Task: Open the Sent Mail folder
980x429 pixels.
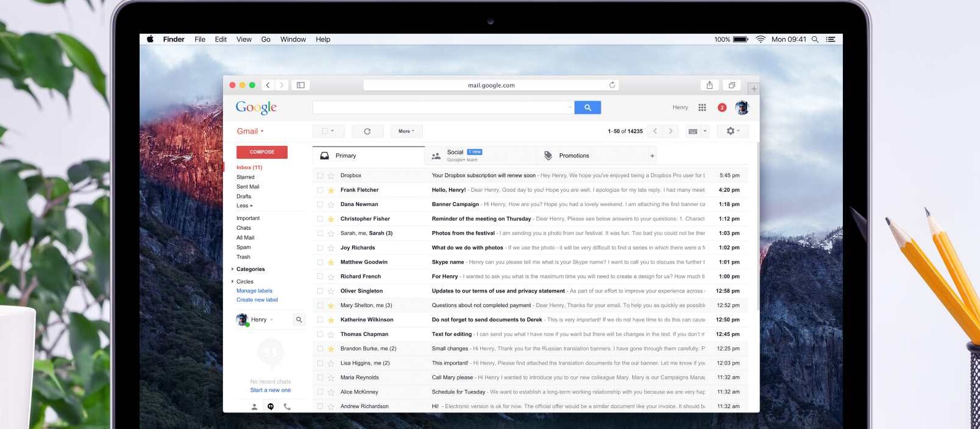Action: point(248,187)
